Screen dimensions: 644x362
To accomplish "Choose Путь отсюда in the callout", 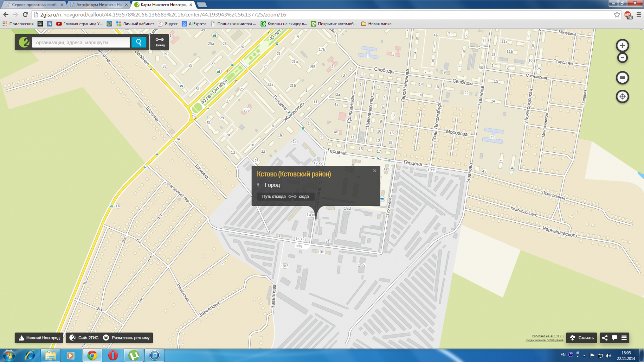I will click(x=274, y=197).
